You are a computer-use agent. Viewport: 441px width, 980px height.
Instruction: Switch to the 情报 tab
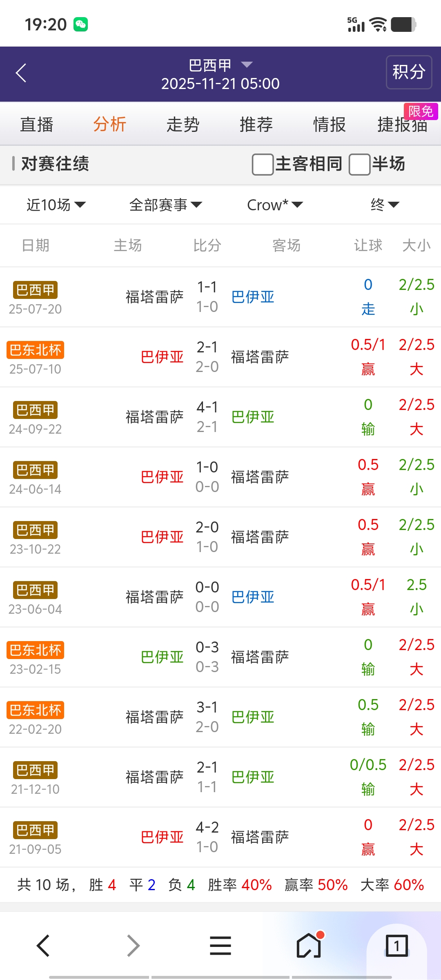(329, 125)
